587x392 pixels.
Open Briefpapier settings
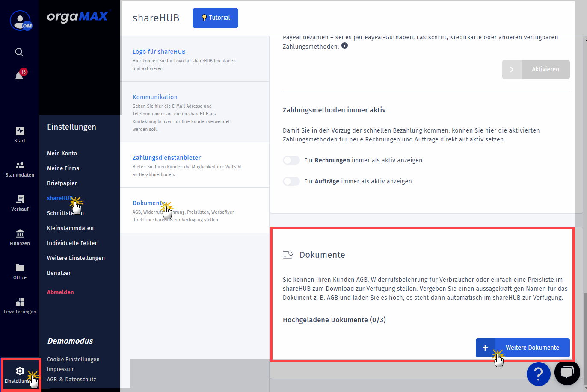[62, 183]
